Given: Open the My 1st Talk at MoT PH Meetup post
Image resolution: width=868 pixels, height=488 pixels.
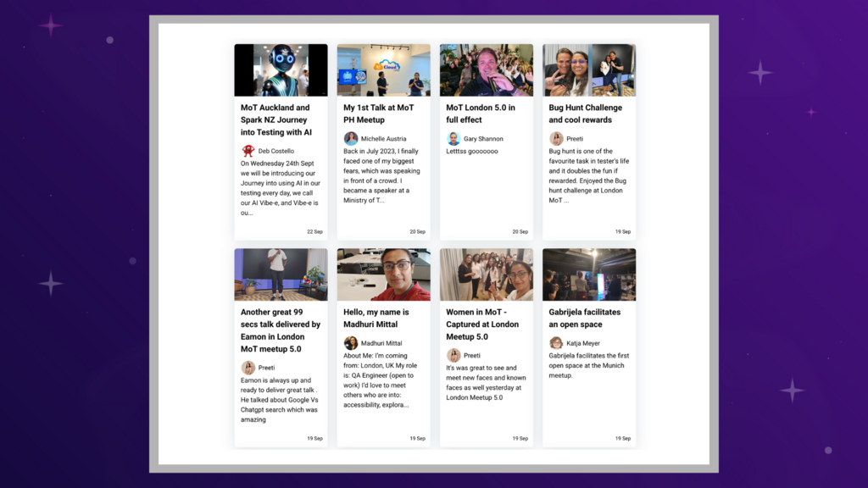Looking at the screenshot, I should pyautogui.click(x=383, y=114).
